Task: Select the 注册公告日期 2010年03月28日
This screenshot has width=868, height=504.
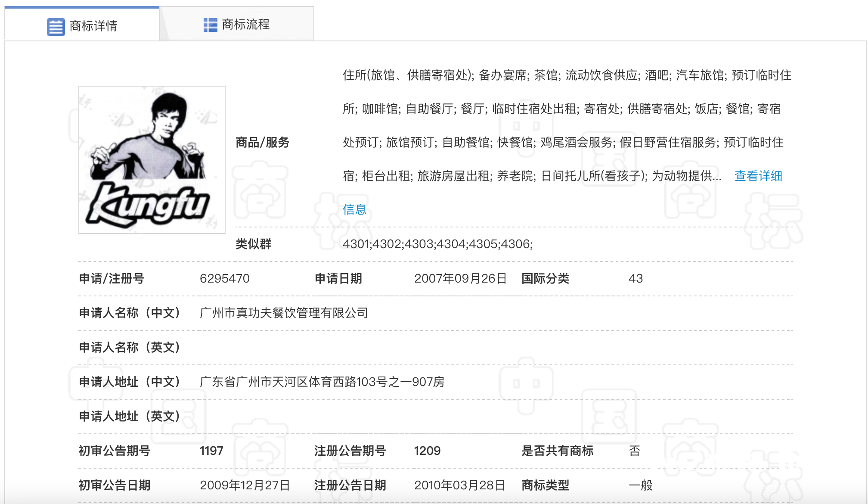Action: [x=459, y=485]
